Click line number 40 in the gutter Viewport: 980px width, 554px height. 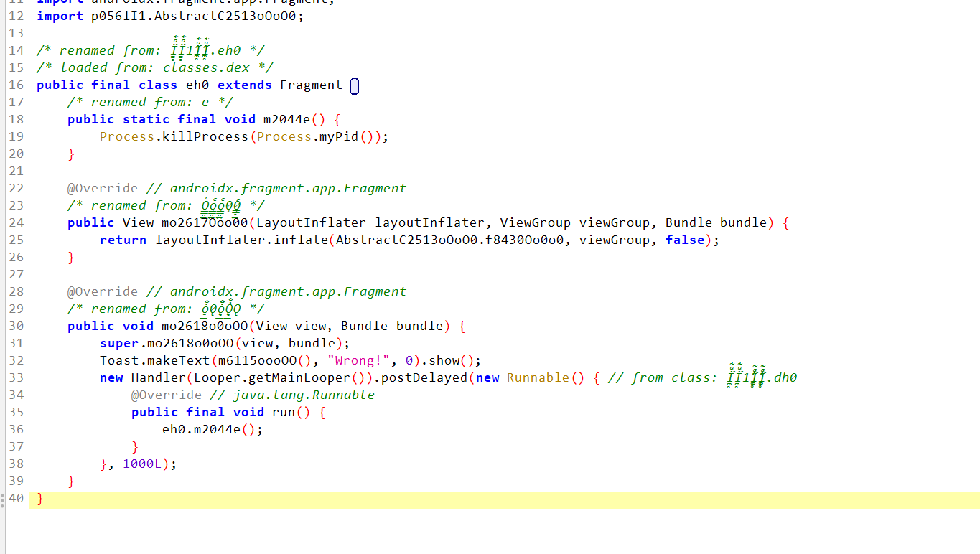tap(16, 498)
